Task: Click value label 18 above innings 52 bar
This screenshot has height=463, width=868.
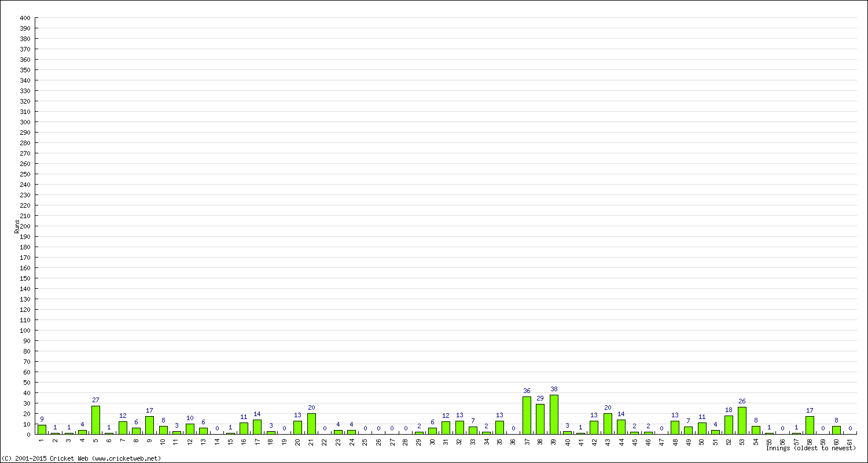Action: click(729, 410)
